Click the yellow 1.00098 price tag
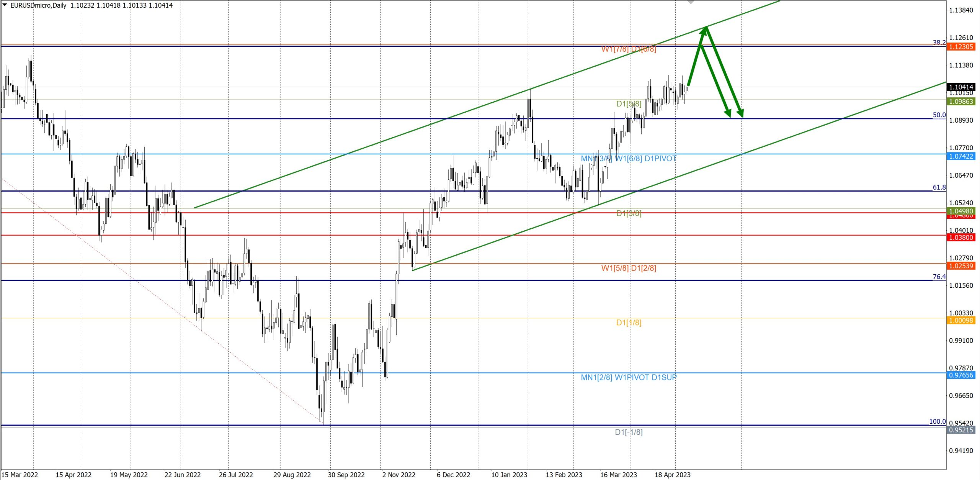The width and height of the screenshot is (980, 480). coord(960,320)
